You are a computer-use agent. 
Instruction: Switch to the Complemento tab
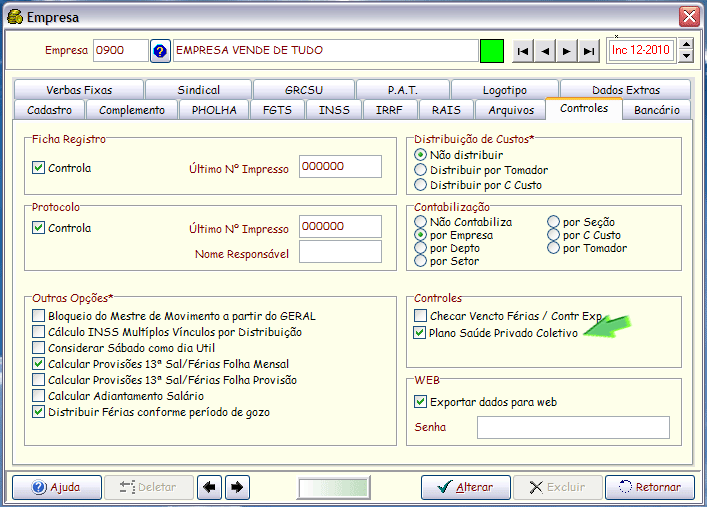point(132,110)
